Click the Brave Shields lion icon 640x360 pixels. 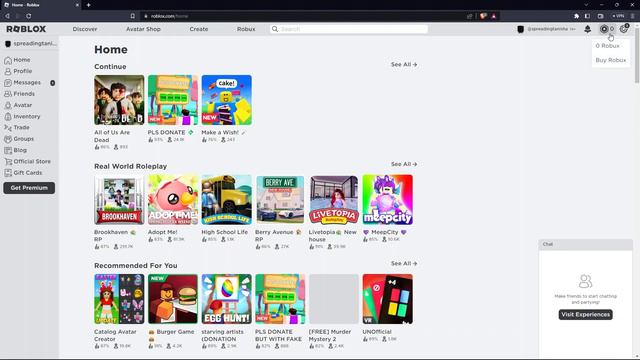point(483,16)
